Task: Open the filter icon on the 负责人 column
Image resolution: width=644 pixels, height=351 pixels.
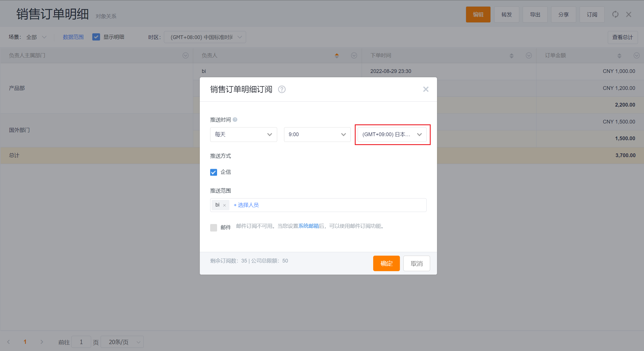Action: click(x=354, y=55)
